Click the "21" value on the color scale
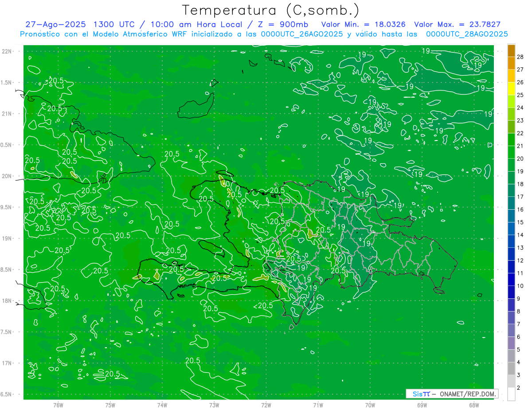 (520, 145)
